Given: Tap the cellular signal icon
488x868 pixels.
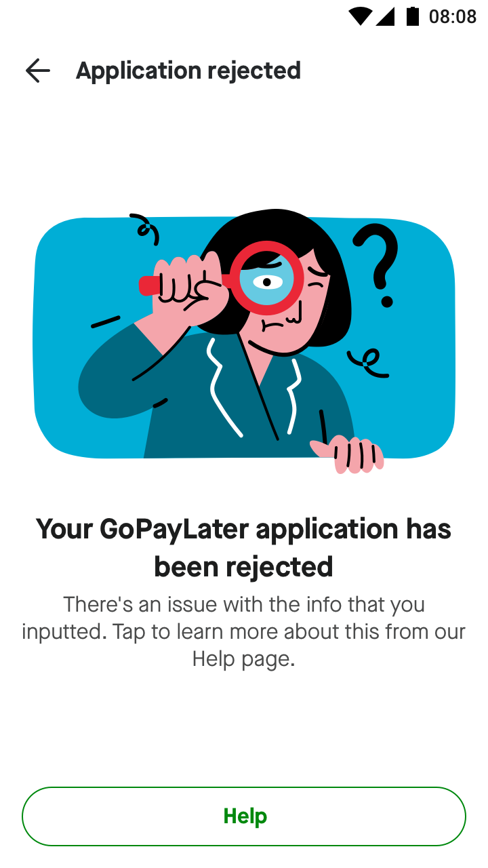Looking at the screenshot, I should pyautogui.click(x=386, y=16).
